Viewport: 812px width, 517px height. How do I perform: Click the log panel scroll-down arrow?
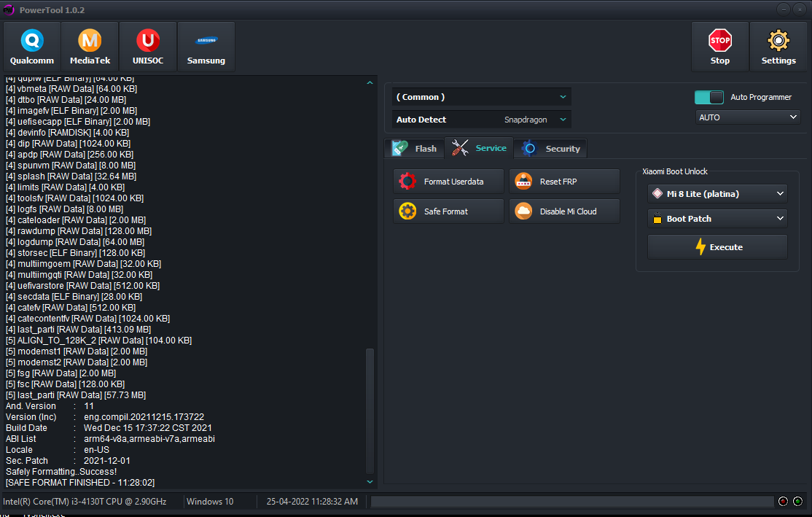point(370,482)
